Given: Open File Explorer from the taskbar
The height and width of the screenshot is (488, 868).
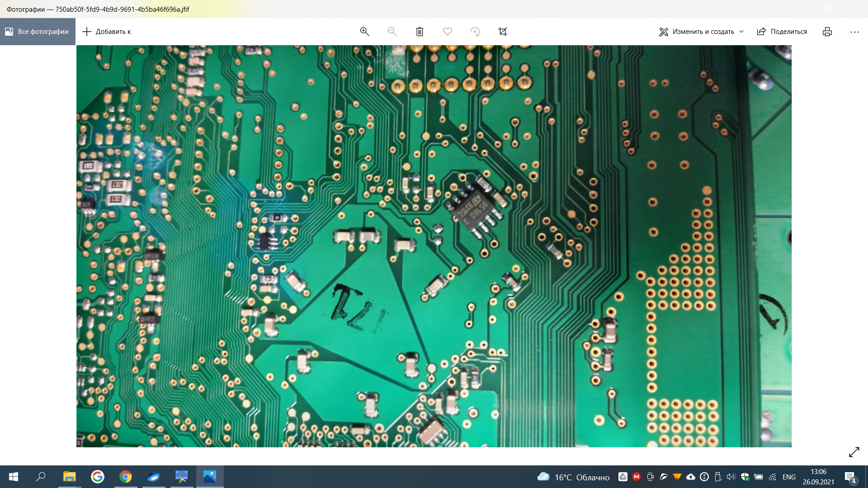Looking at the screenshot, I should coord(69,477).
